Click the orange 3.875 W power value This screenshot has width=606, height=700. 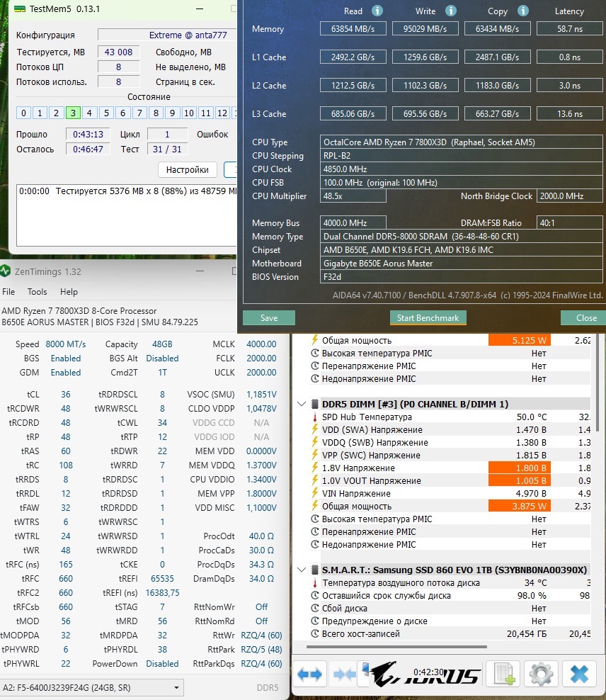point(520,506)
